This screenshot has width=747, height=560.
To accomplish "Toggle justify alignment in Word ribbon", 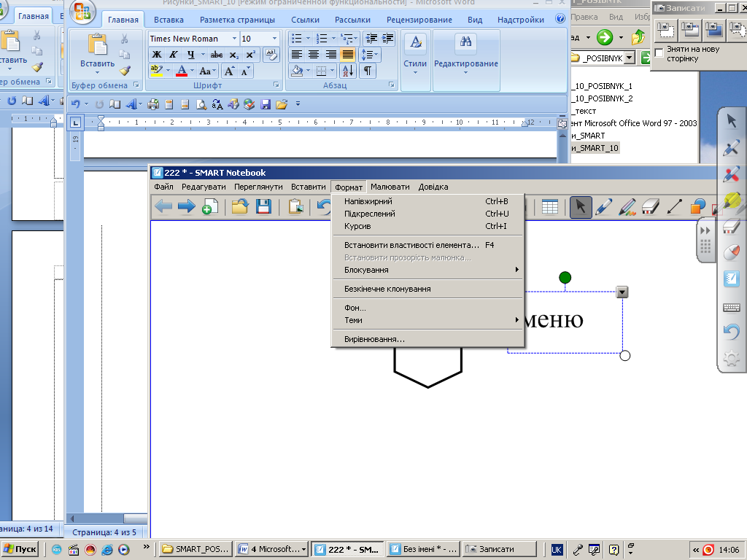I will pos(348,55).
